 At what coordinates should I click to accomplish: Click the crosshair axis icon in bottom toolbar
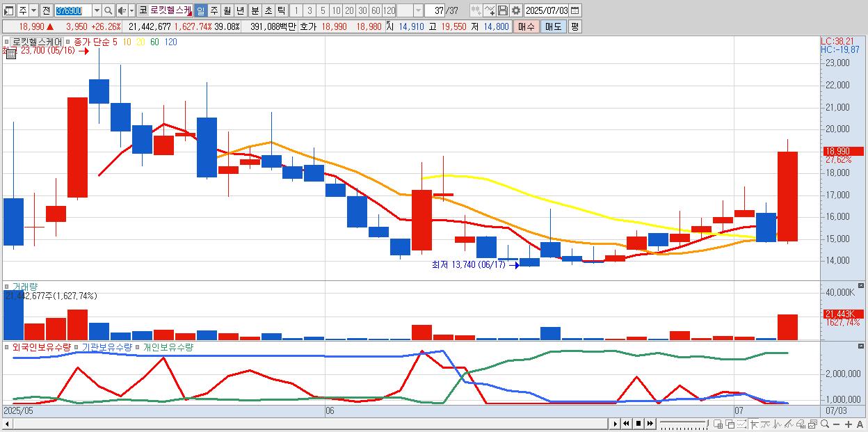[754, 424]
